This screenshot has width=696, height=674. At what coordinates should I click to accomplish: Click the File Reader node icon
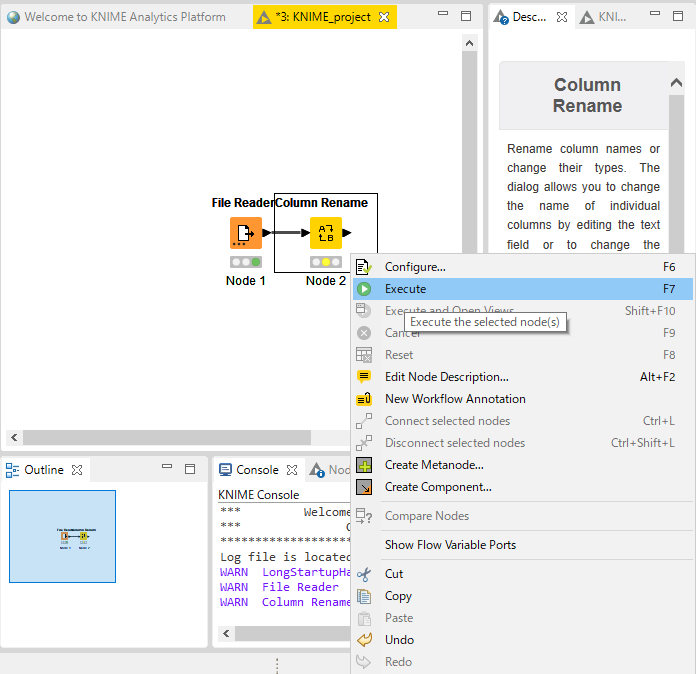pyautogui.click(x=245, y=233)
